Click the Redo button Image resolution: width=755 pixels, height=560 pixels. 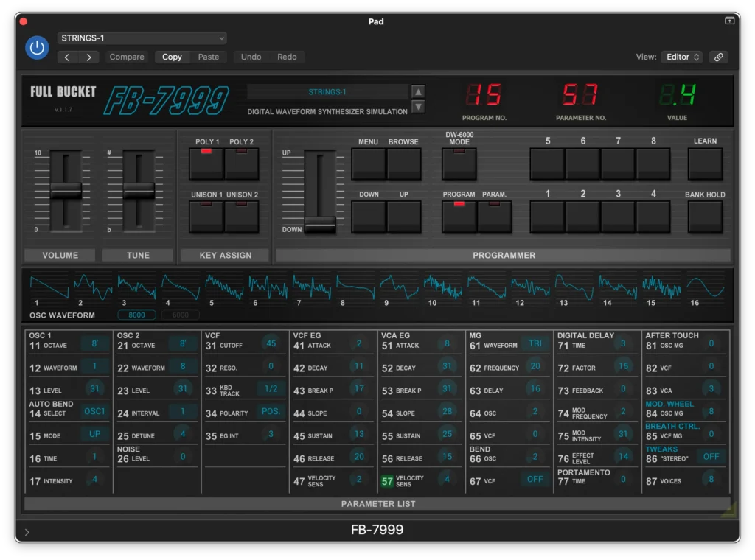click(287, 57)
